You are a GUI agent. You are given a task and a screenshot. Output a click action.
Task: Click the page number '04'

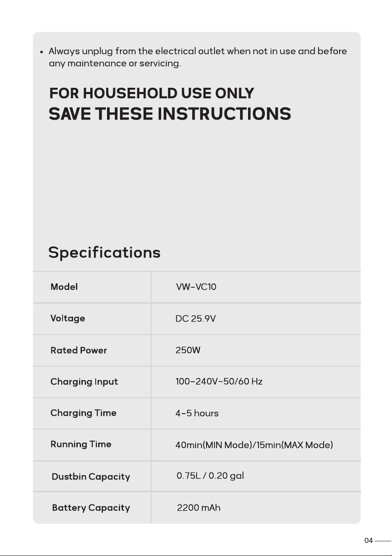(x=368, y=540)
